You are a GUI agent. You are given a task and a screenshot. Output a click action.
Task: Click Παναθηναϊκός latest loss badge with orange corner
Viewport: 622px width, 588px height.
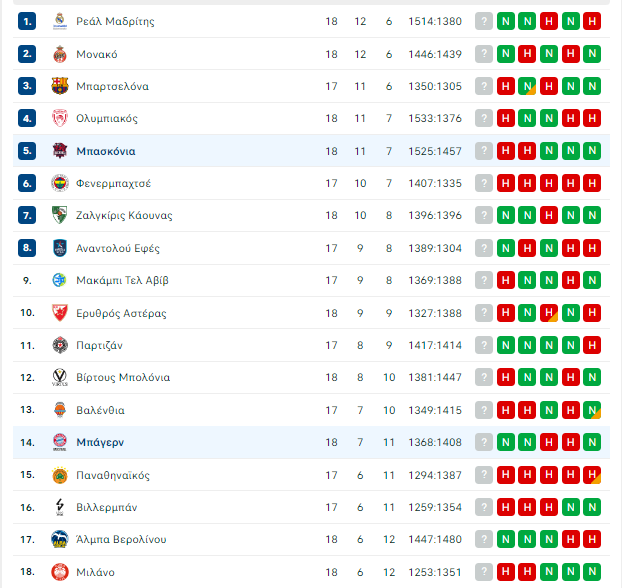point(592,475)
